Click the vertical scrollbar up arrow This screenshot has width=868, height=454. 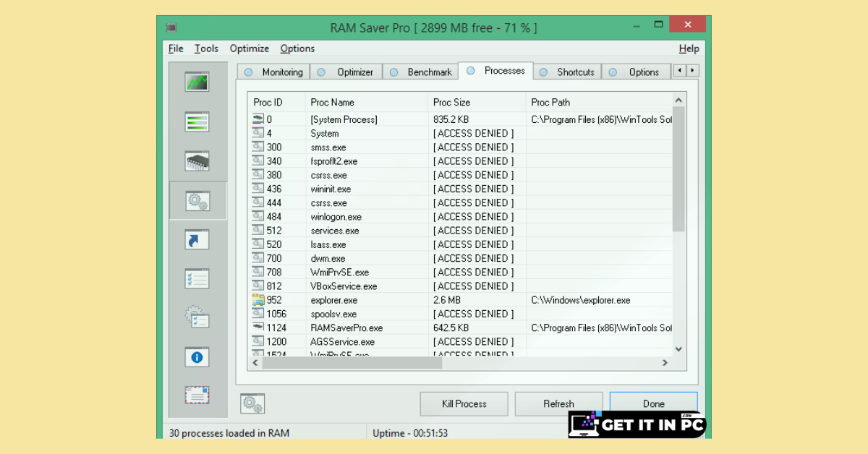click(x=678, y=100)
